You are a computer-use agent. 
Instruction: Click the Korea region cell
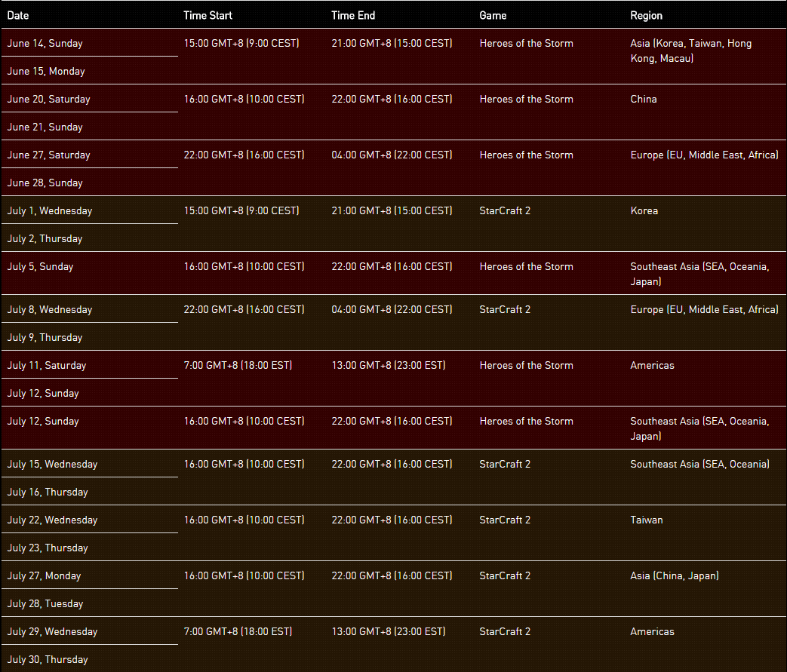click(x=644, y=210)
